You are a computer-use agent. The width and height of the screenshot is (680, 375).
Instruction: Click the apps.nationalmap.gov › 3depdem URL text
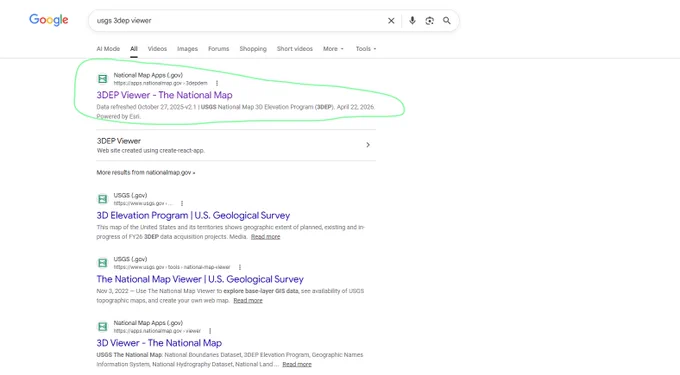(160, 83)
